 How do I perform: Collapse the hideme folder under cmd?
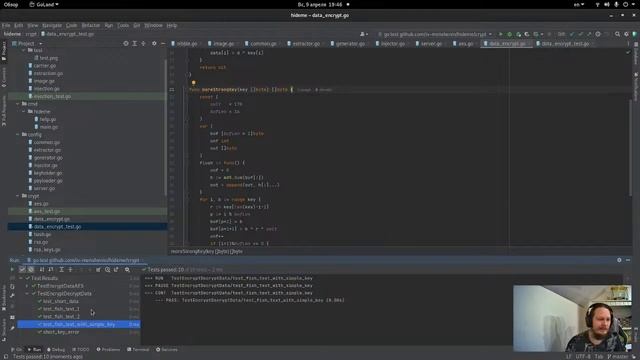pyautogui.click(x=24, y=111)
